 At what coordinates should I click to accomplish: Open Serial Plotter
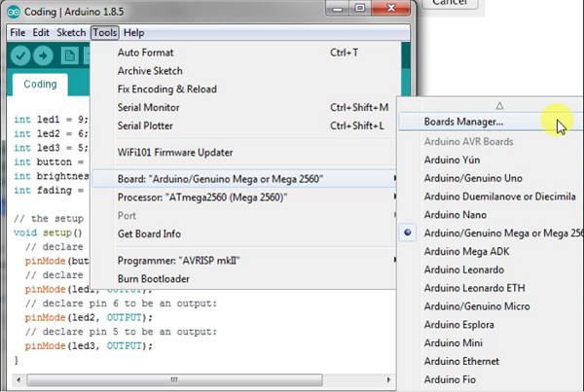pyautogui.click(x=244, y=125)
